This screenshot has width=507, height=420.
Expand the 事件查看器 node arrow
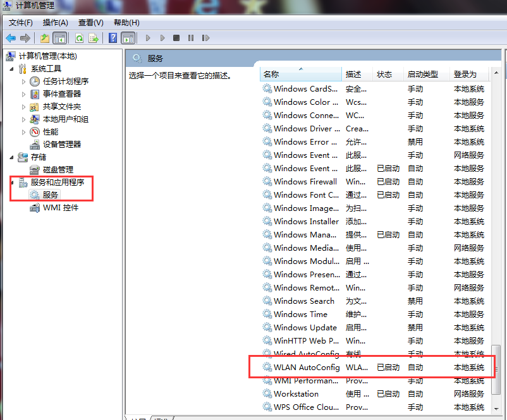pos(23,94)
